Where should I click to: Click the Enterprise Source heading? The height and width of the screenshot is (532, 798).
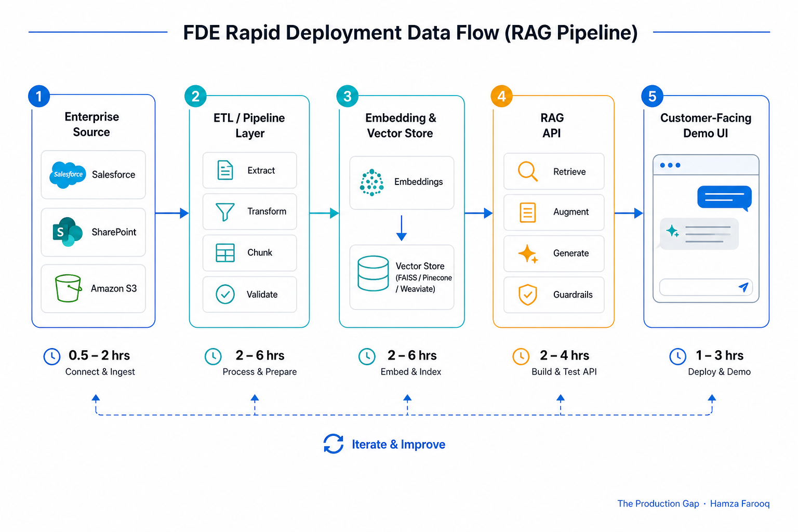tap(92, 124)
